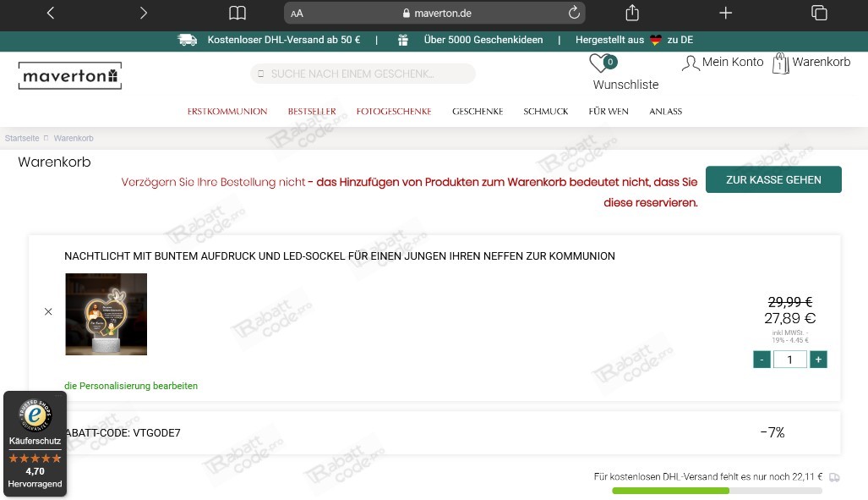Screen dimensions: 868x500
Task: Tap the AA reader options button
Action: click(x=297, y=14)
